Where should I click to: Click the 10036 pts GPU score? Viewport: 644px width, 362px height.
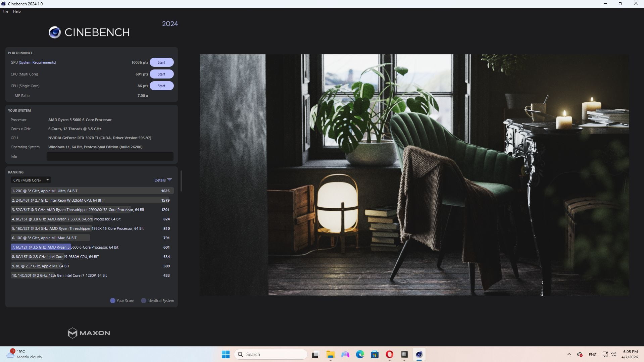[x=140, y=62]
